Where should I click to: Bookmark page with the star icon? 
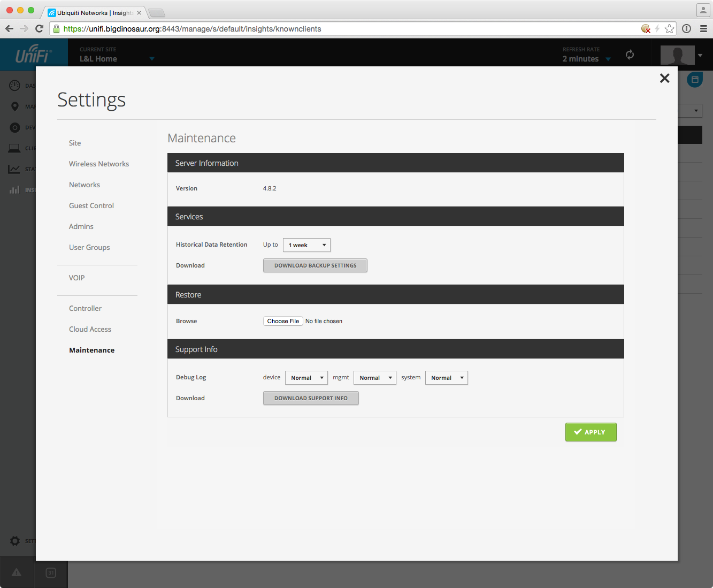669,29
